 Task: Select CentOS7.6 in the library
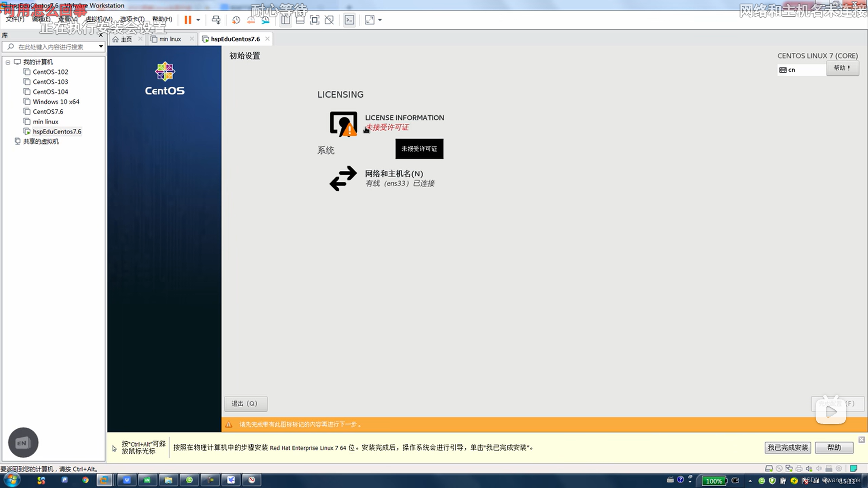click(43, 112)
